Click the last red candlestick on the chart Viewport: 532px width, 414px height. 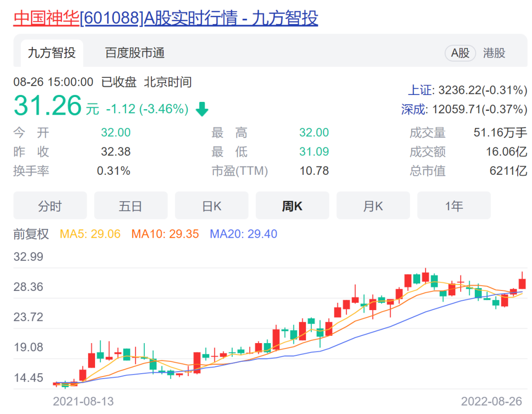point(522,284)
